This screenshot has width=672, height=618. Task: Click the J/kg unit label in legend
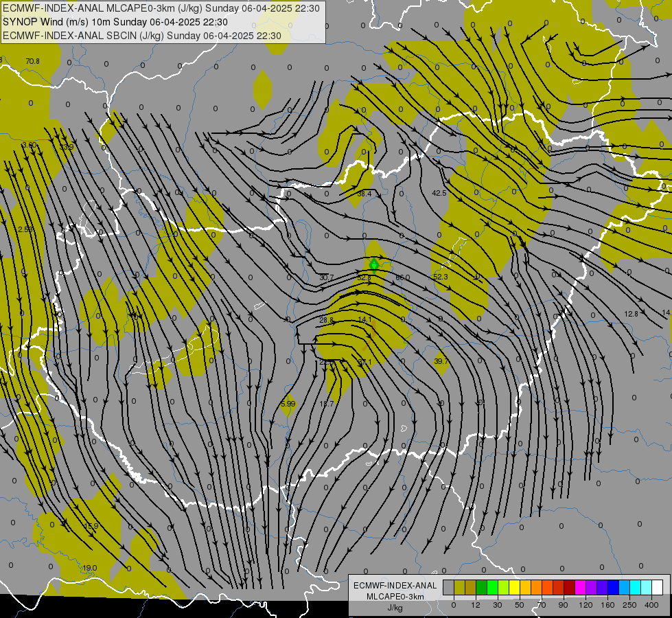(395, 608)
